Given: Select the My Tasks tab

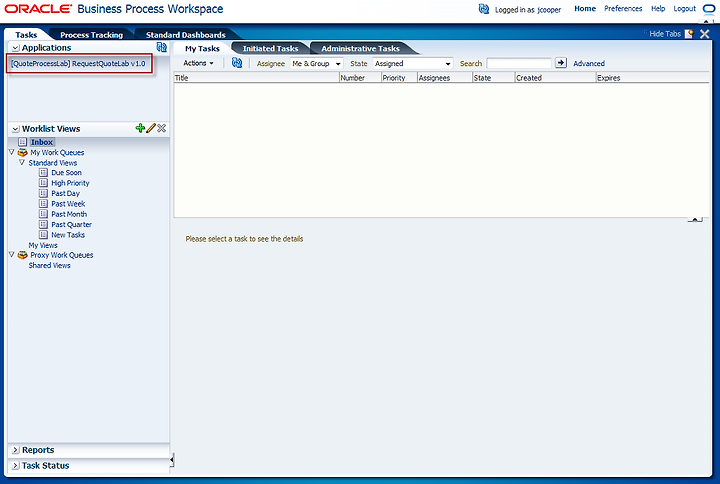Looking at the screenshot, I should click(x=202, y=49).
